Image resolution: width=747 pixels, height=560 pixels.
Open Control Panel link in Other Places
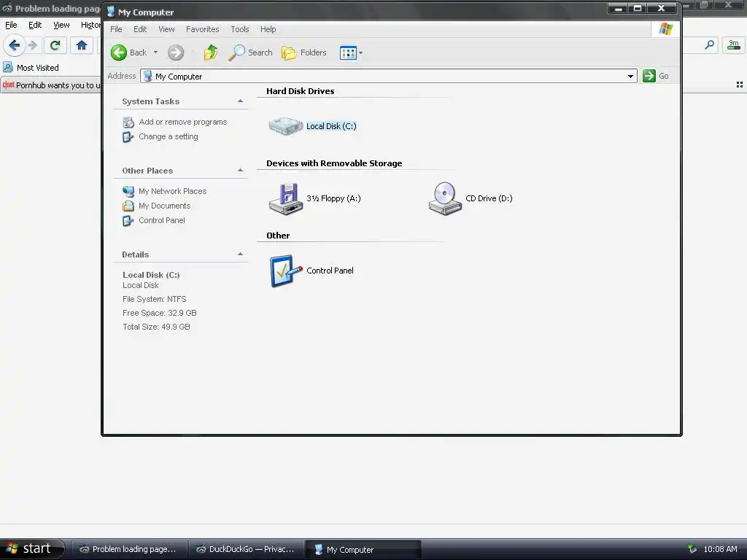point(161,220)
